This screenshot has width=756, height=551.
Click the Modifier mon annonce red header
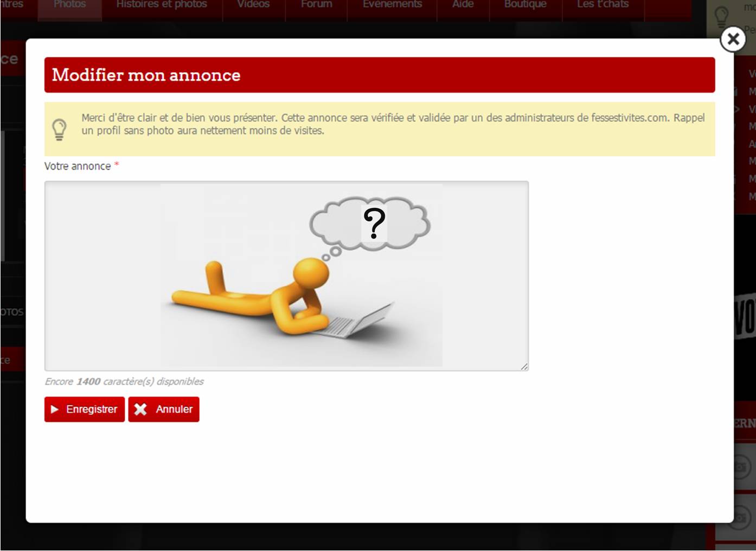point(380,75)
